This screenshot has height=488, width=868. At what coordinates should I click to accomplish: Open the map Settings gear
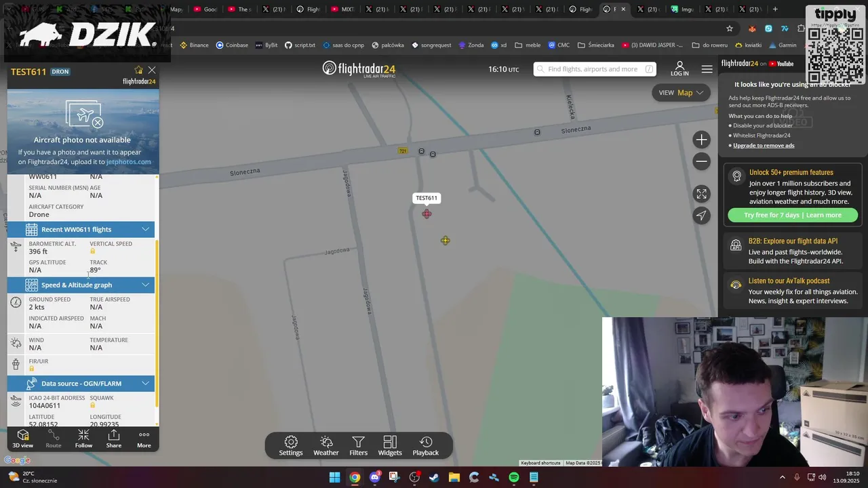(x=291, y=446)
